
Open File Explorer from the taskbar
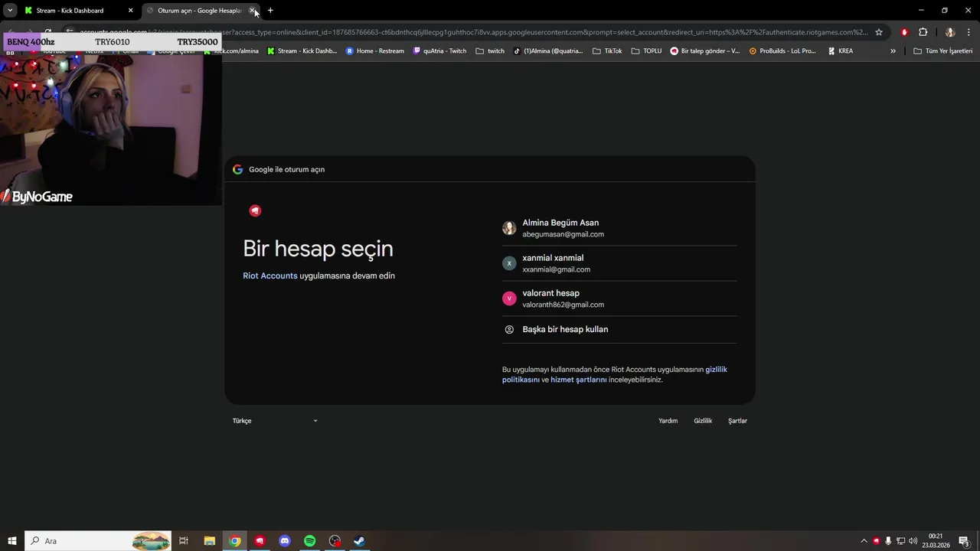click(x=210, y=541)
